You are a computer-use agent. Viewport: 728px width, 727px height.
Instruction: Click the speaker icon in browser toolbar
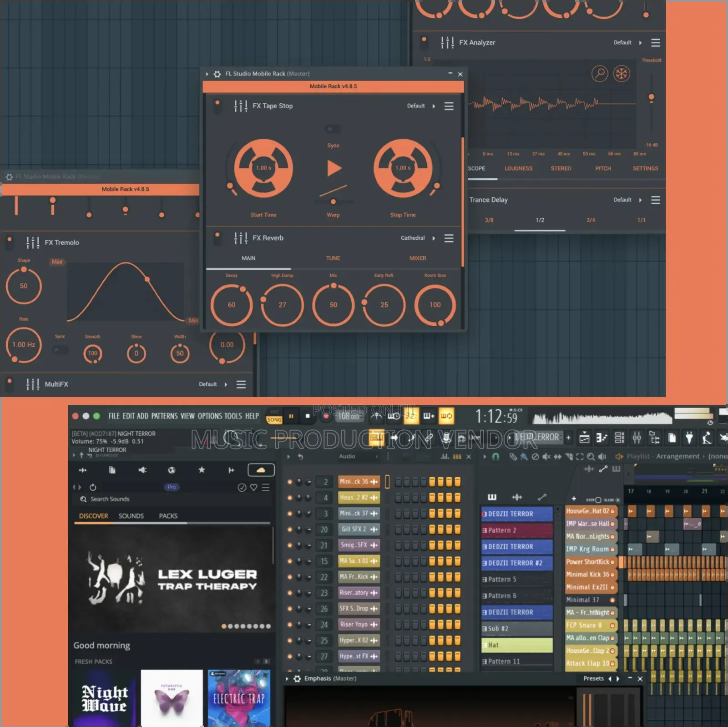click(142, 470)
